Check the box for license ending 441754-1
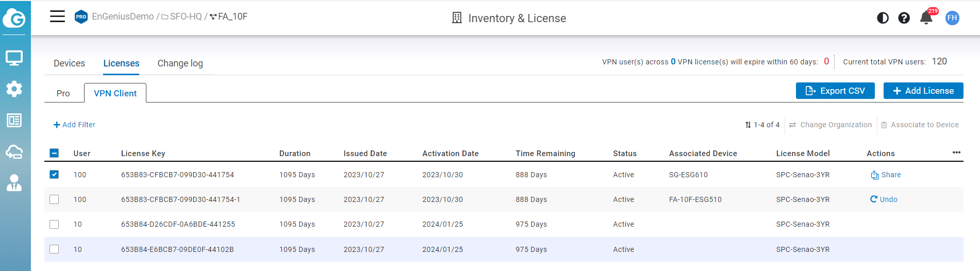This screenshot has height=271, width=980. coord(54,199)
